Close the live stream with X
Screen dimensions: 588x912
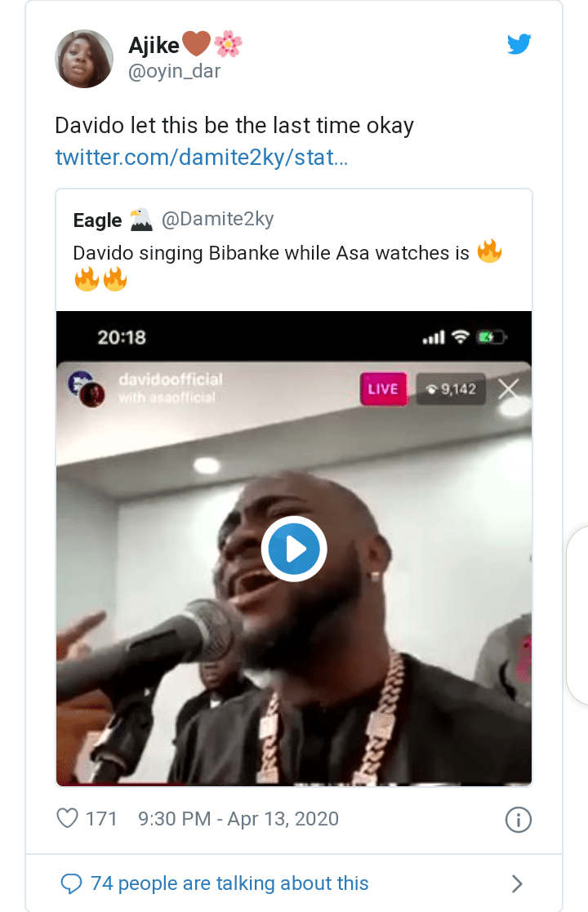[x=509, y=389]
